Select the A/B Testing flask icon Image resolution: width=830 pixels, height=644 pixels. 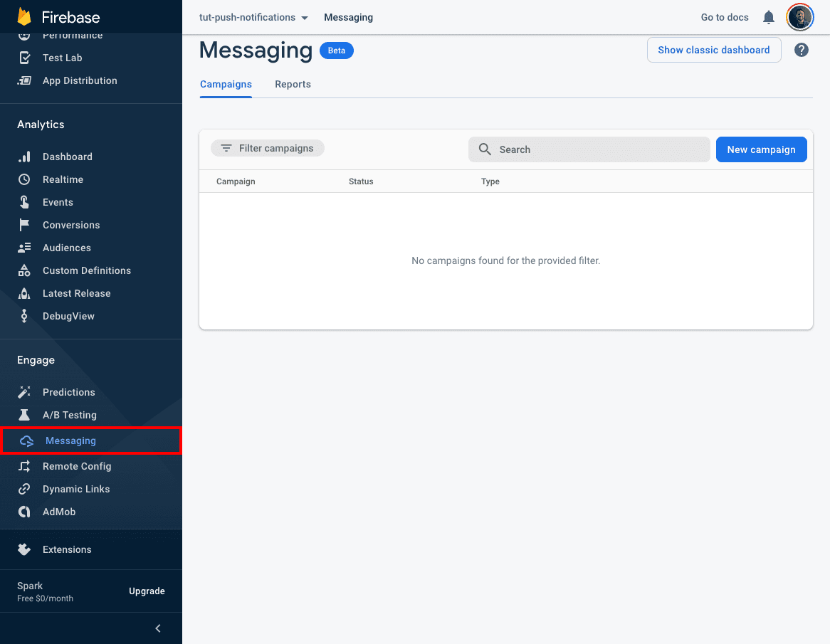click(x=27, y=415)
